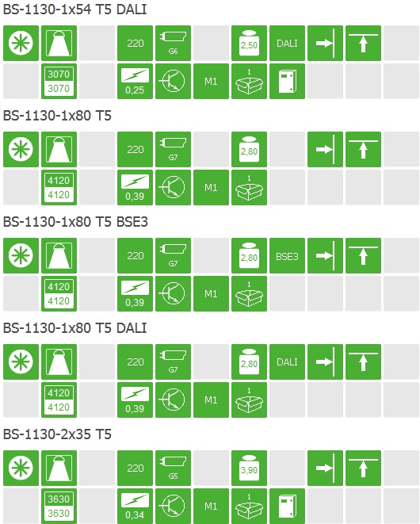Click the 2,50 weight icon for 1x54 DALI
This screenshot has height=524, width=420.
click(250, 43)
